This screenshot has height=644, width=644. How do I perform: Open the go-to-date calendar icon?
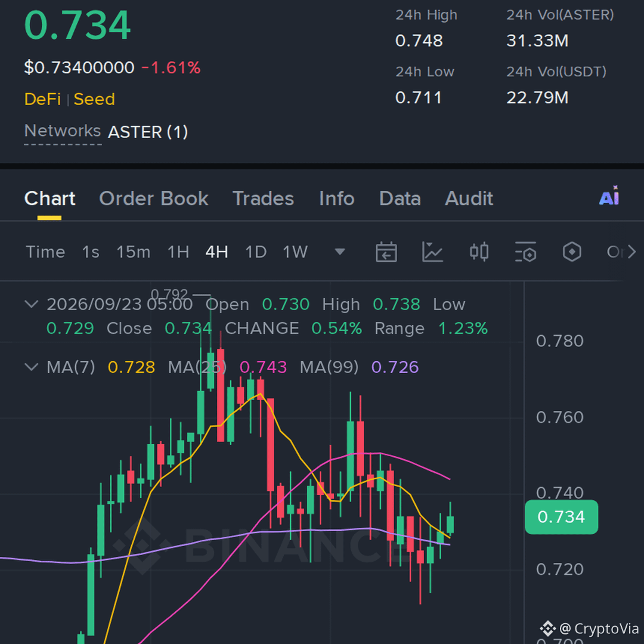(386, 252)
